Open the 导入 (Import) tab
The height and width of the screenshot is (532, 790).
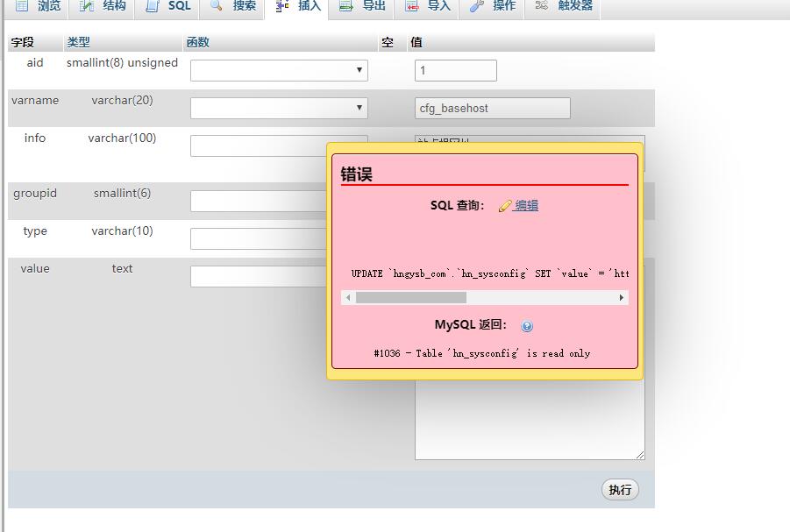[x=426, y=6]
